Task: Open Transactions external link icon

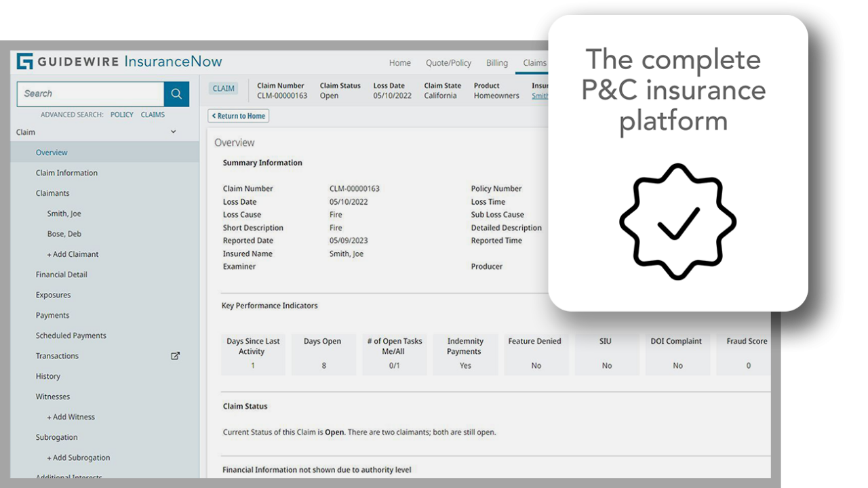Action: pyautogui.click(x=175, y=356)
